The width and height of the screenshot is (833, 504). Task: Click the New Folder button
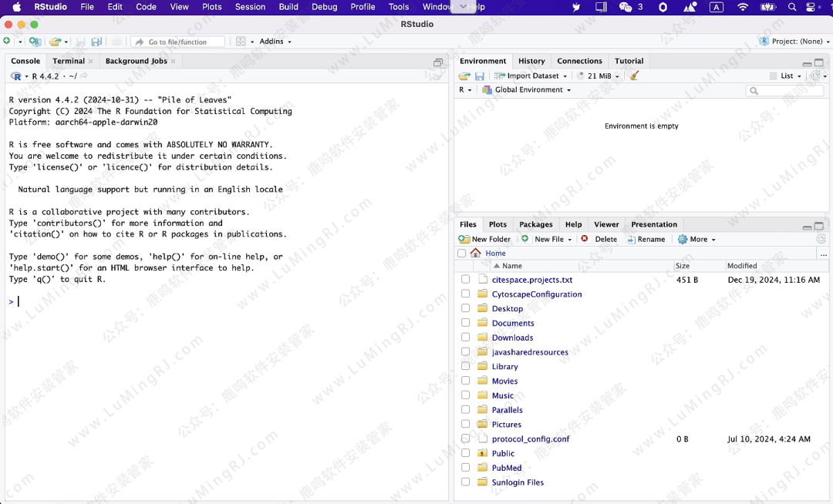485,239
